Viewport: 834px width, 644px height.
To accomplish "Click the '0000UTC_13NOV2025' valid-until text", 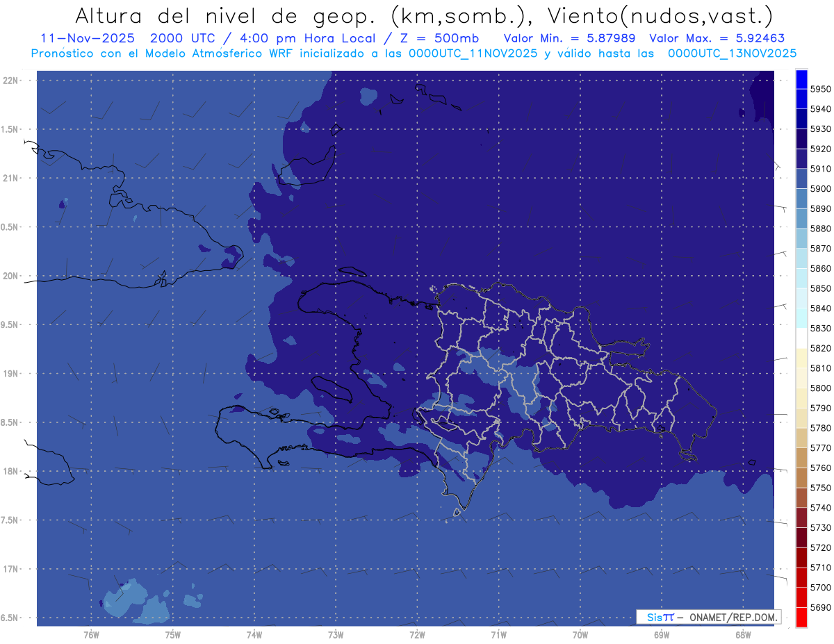I will [x=732, y=53].
